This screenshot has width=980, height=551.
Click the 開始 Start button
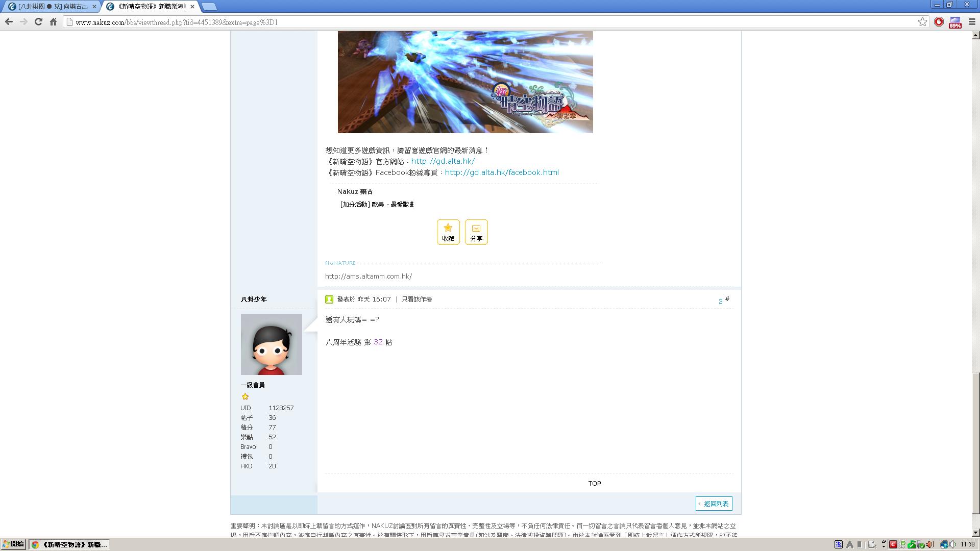14,544
